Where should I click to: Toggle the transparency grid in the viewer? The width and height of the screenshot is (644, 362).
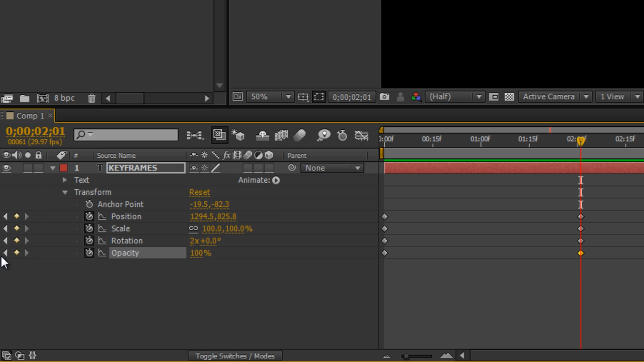[x=509, y=97]
